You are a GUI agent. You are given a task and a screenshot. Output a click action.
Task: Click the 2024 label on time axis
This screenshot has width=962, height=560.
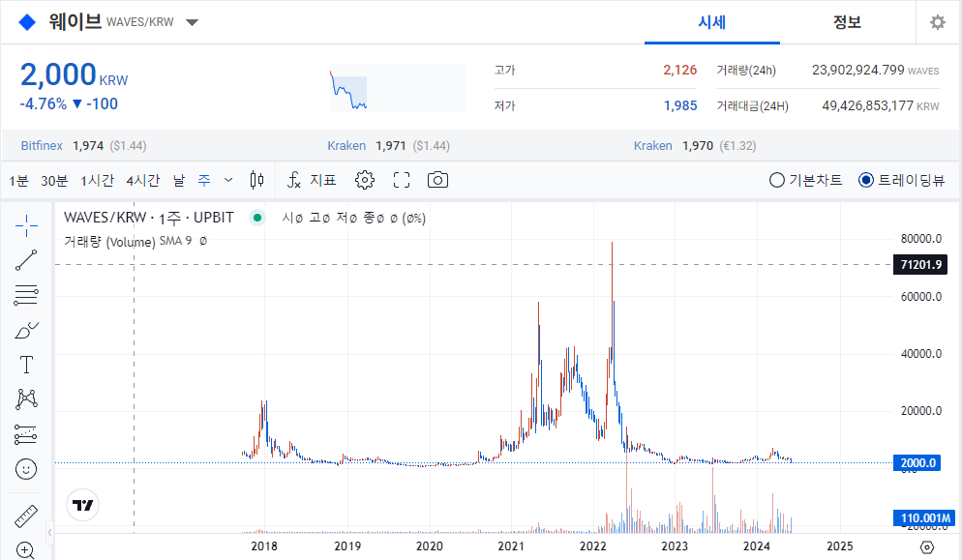[757, 546]
